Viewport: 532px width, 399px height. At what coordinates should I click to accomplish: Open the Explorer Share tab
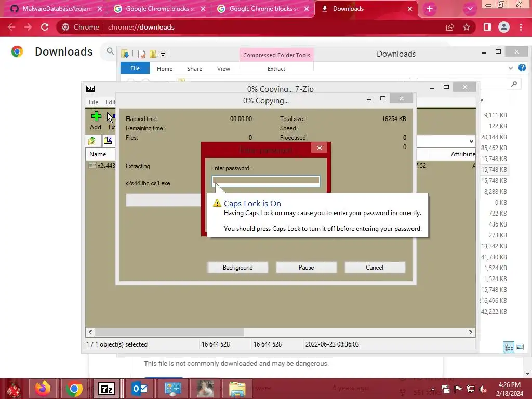coord(194,69)
